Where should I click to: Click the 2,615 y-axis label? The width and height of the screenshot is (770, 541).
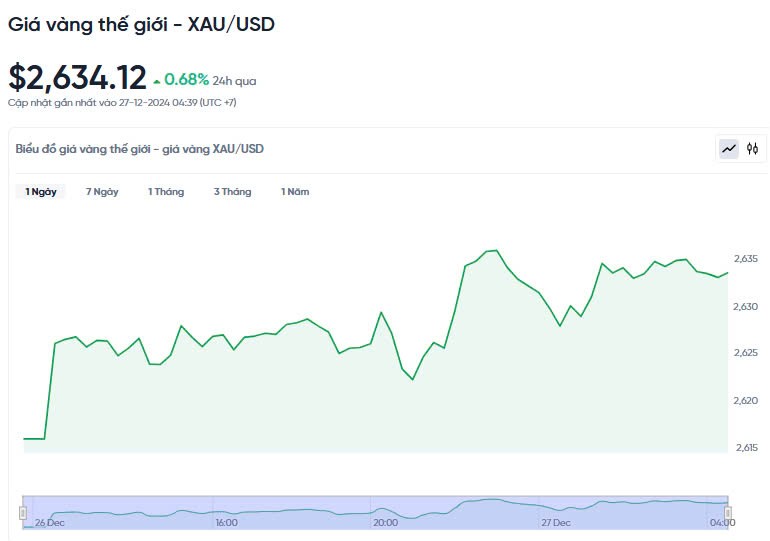(745, 447)
